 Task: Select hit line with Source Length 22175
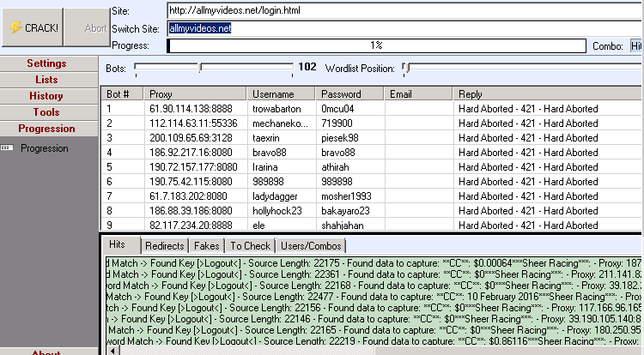coord(374,263)
